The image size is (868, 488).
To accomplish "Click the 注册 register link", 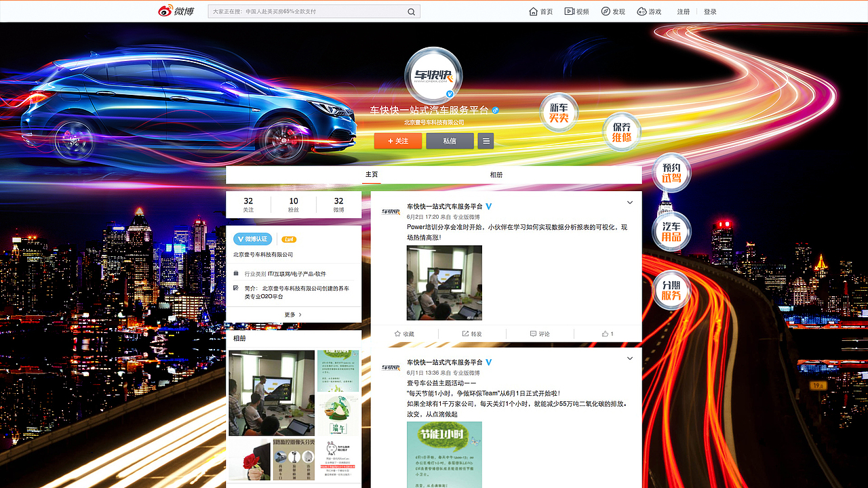I will pyautogui.click(x=683, y=12).
